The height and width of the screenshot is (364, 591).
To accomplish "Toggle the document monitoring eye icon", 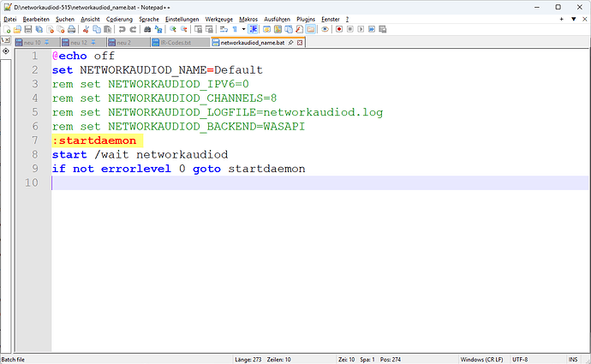I will point(325,28).
